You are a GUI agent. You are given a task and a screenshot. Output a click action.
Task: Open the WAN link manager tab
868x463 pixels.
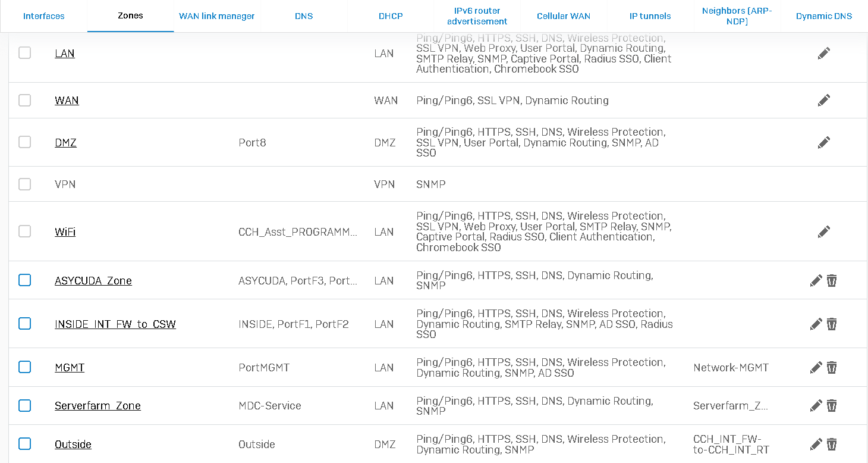pyautogui.click(x=217, y=16)
